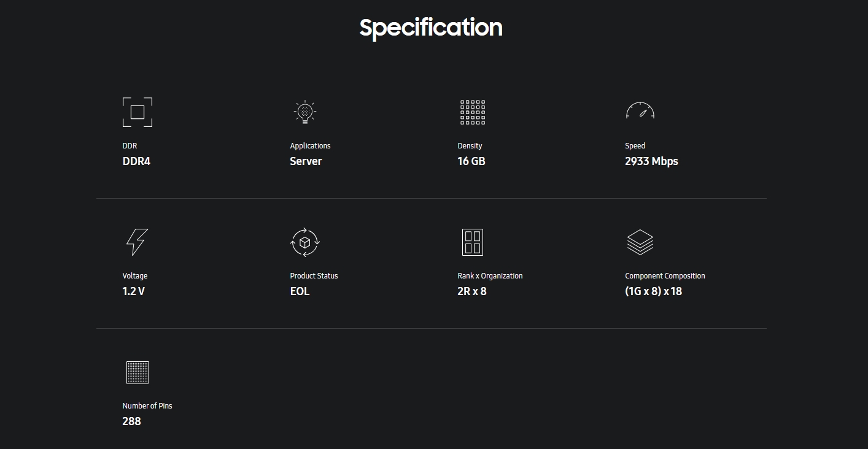Click the 288 pins value
The height and width of the screenshot is (449, 868).
(131, 421)
